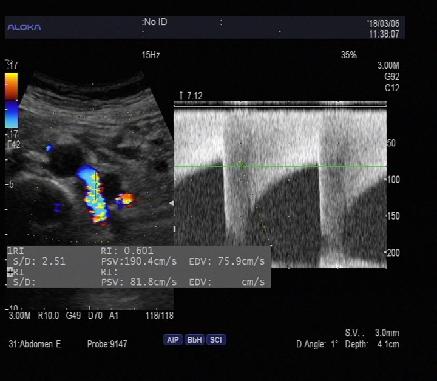Click the 118/118 frame counter
Viewport: 437px width, 381px height.
159,315
